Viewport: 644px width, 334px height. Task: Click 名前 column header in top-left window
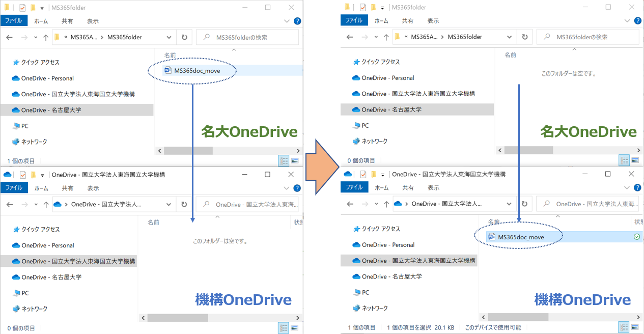170,55
